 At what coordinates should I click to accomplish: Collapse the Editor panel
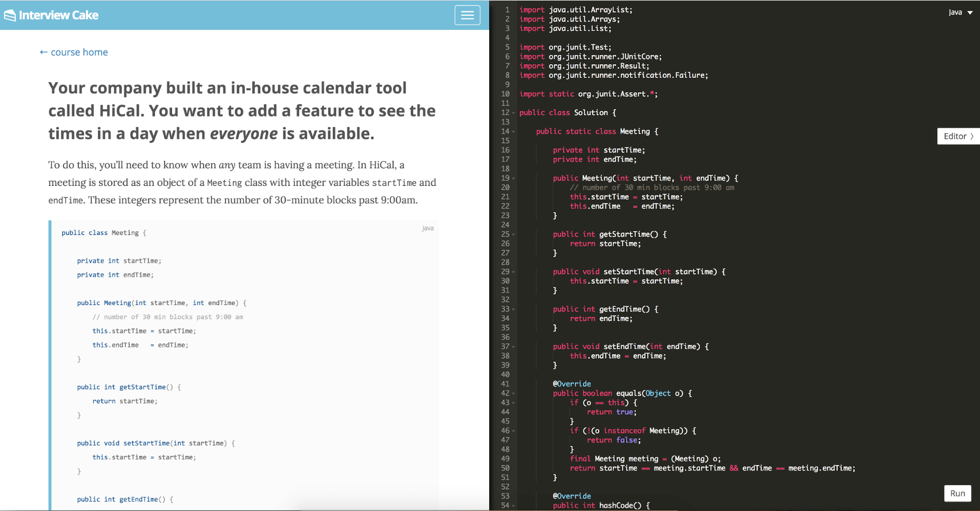pos(958,136)
